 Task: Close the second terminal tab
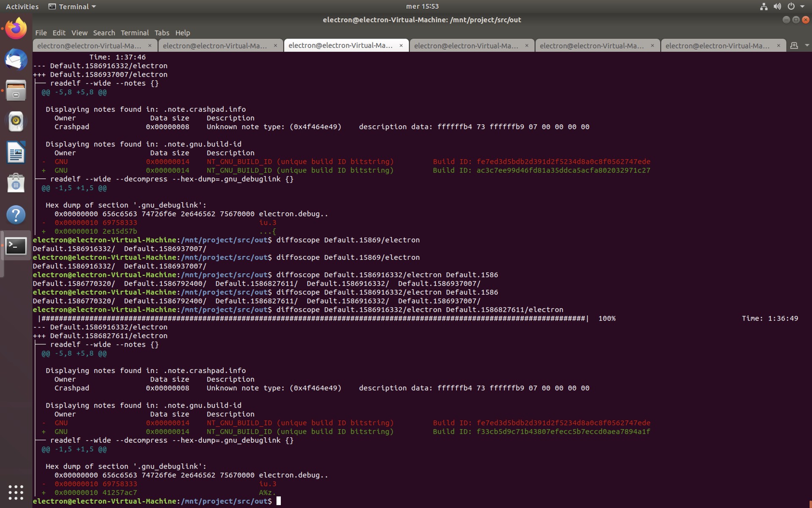[x=275, y=45]
